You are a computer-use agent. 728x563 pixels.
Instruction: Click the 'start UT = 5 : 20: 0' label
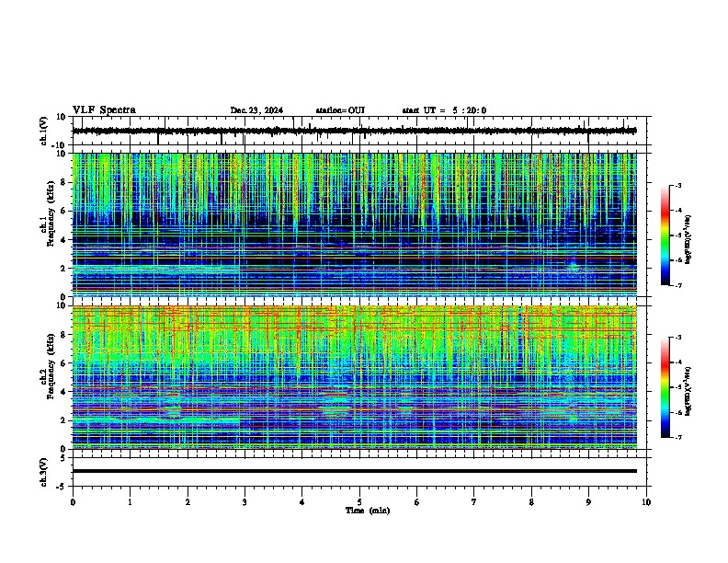pyautogui.click(x=444, y=110)
